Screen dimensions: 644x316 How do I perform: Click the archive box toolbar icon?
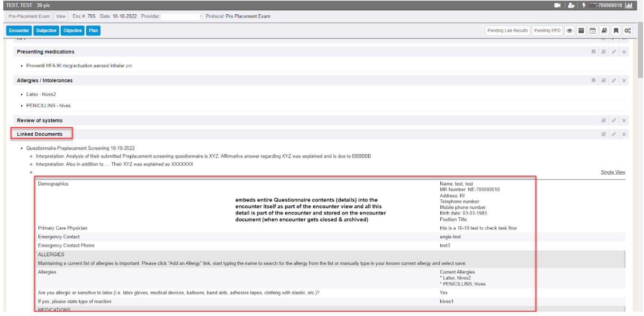click(x=581, y=31)
